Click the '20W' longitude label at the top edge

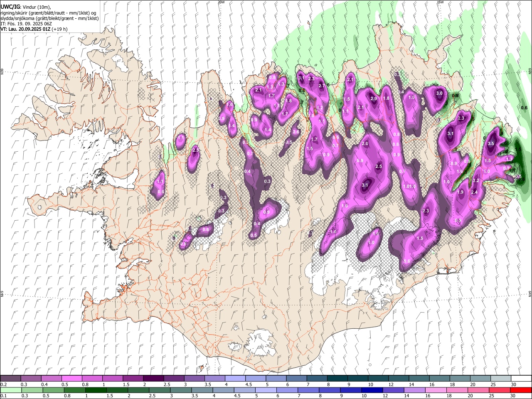pyautogui.click(x=221, y=2)
